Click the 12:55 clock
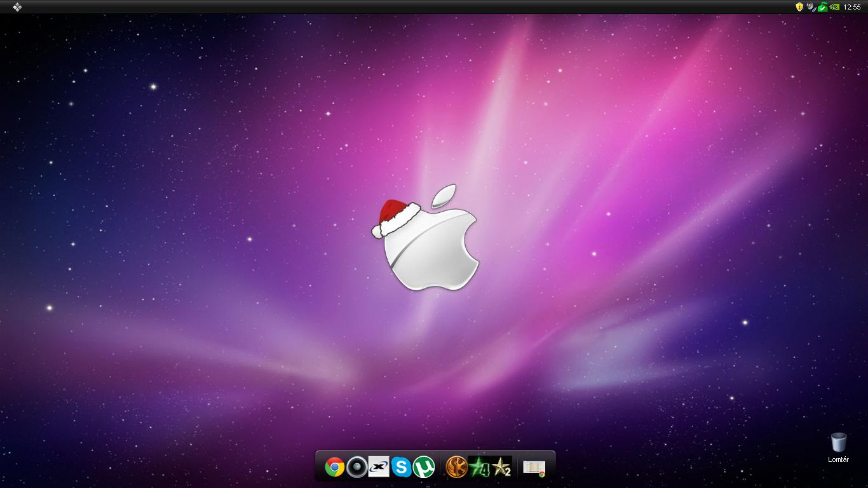Screen dimensions: 868x488 point(851,7)
